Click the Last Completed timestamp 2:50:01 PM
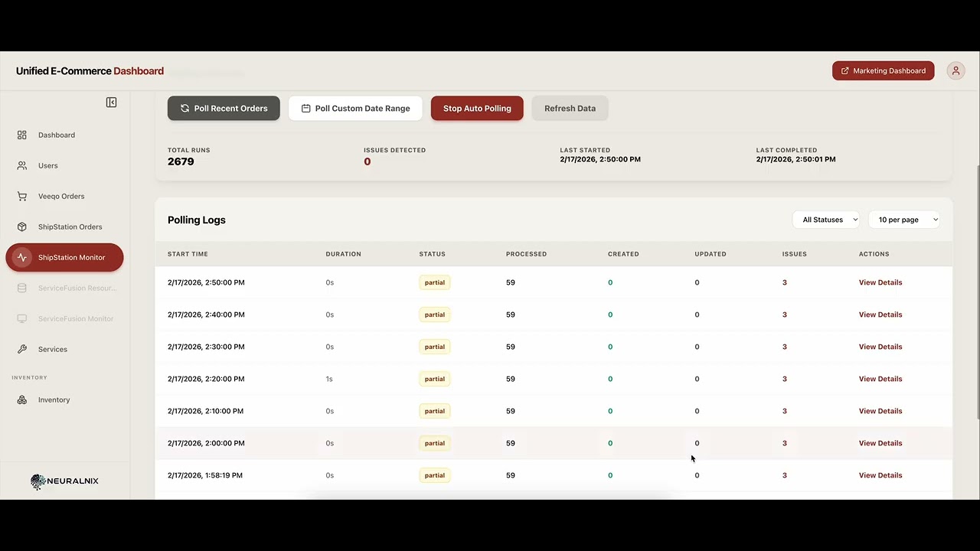Screen dimensions: 980x551 tap(795, 159)
